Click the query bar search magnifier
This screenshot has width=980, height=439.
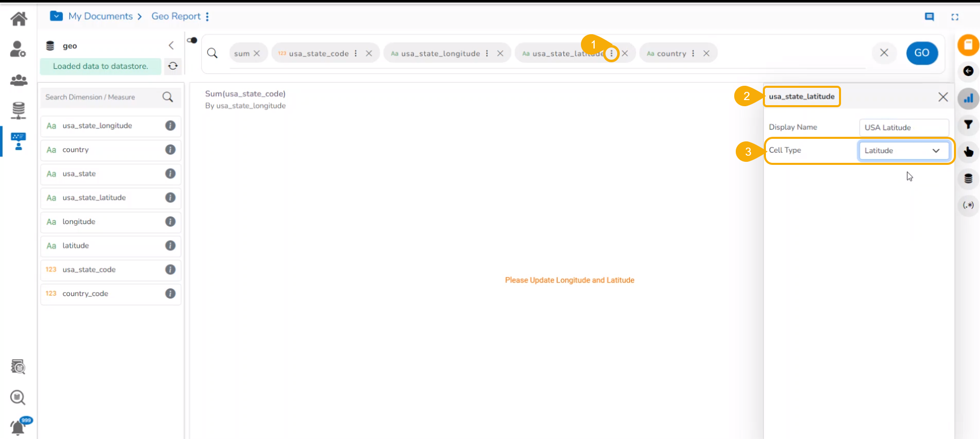click(x=213, y=53)
